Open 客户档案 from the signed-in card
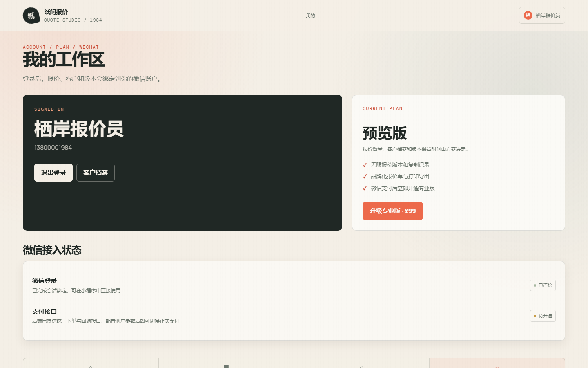Screen dimensions: 588x368 click(96, 173)
